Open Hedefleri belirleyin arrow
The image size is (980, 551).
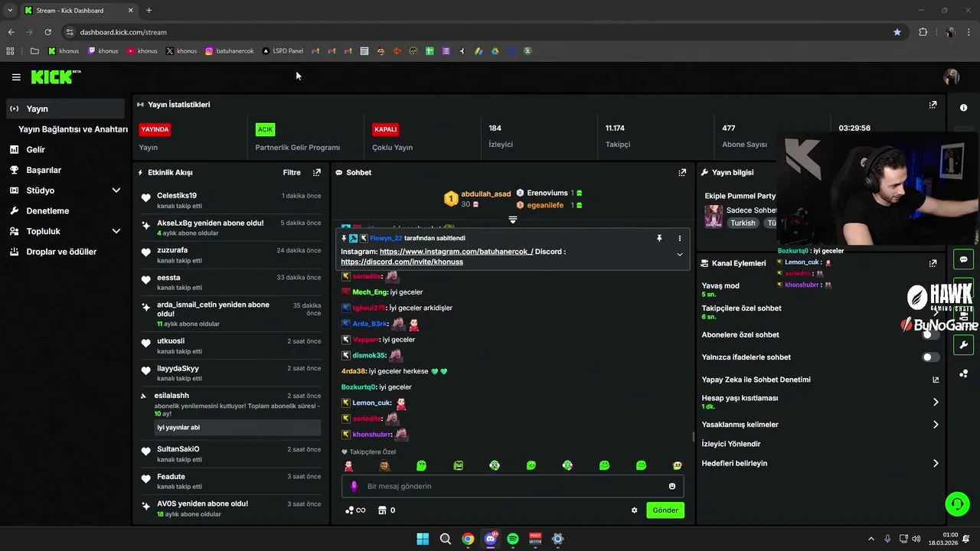click(936, 463)
